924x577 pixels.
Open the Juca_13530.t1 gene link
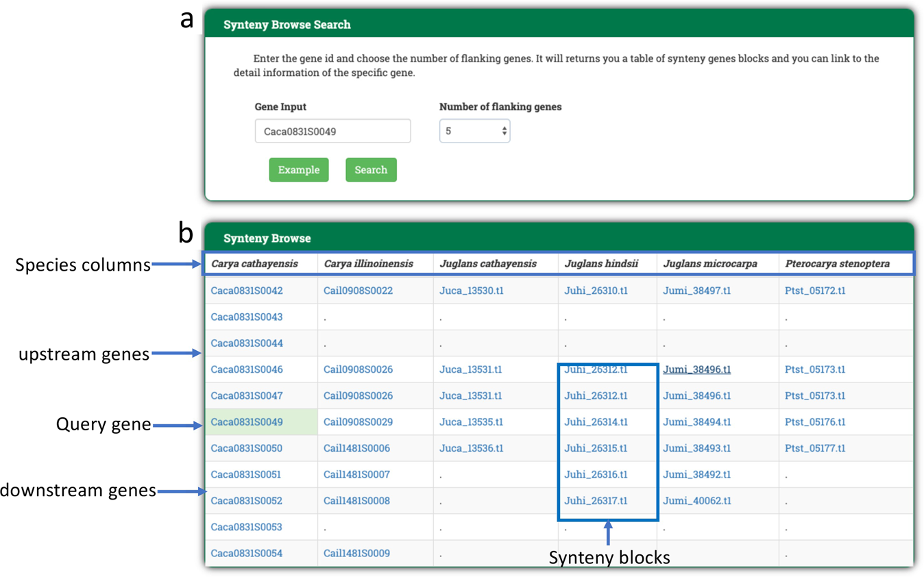[472, 291]
